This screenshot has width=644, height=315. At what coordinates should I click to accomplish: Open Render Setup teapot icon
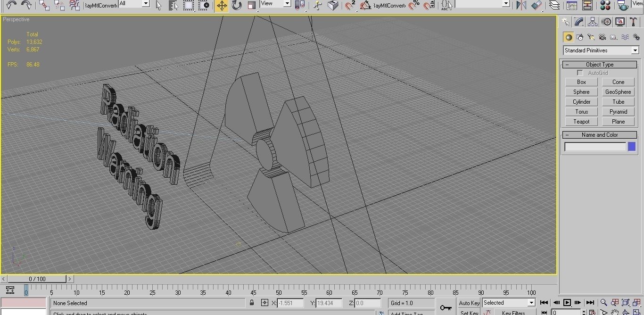[623, 5]
